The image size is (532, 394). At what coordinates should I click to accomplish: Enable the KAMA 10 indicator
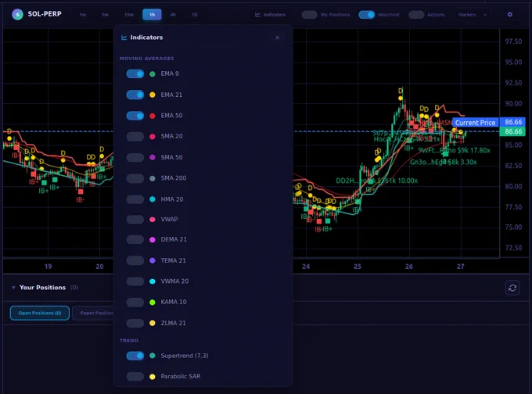click(135, 302)
